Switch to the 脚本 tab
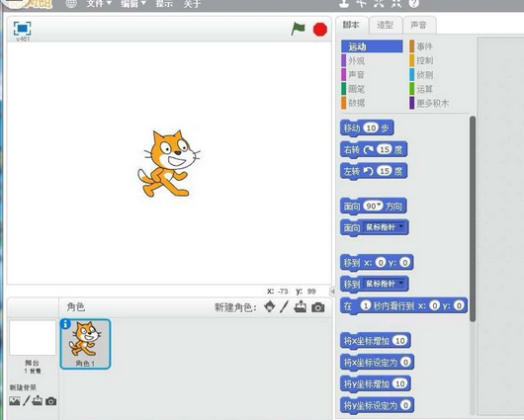 (x=352, y=25)
